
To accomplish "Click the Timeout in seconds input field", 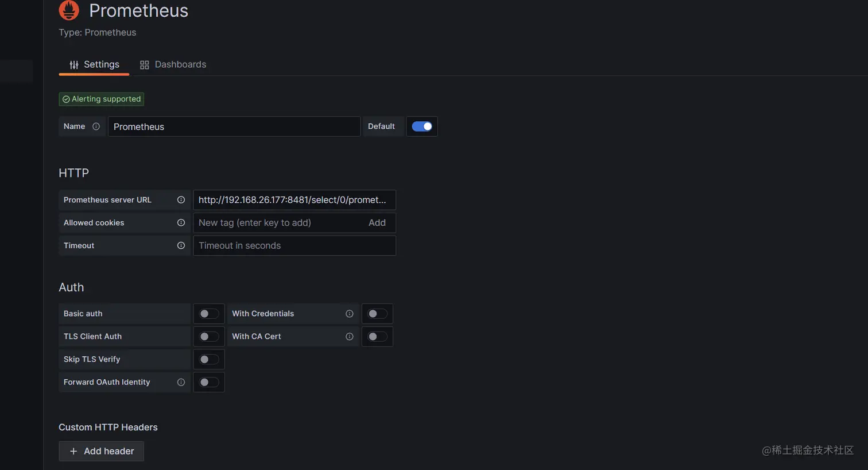I will tap(294, 245).
